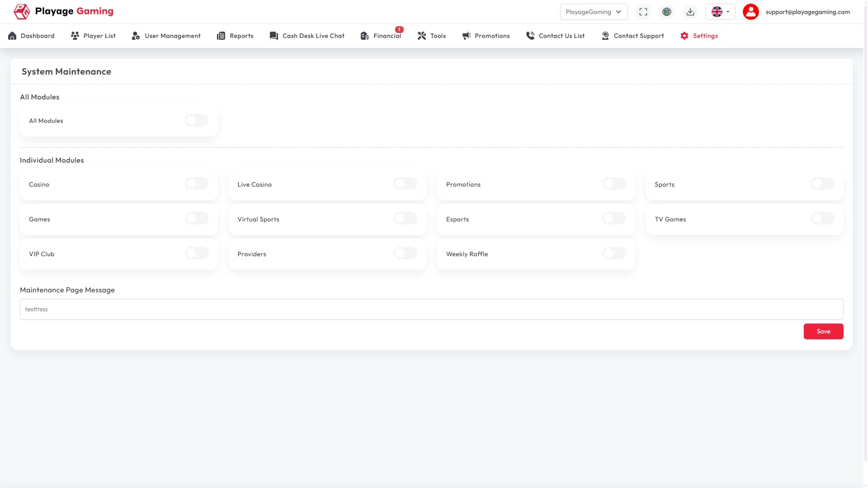Toggle the All Modules maintenance switch

coord(197,120)
